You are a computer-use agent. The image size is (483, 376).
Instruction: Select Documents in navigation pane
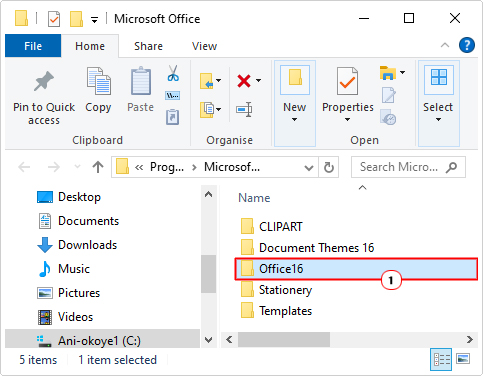point(78,221)
